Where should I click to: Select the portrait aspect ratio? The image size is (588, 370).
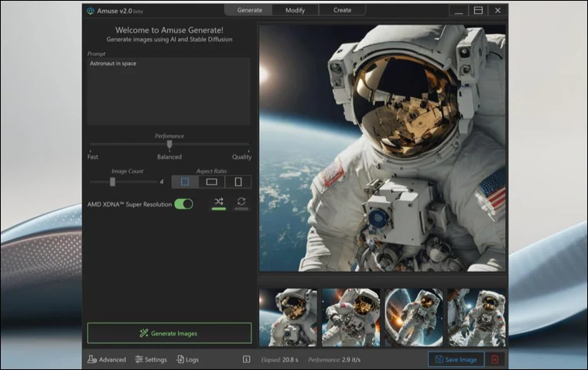point(238,182)
